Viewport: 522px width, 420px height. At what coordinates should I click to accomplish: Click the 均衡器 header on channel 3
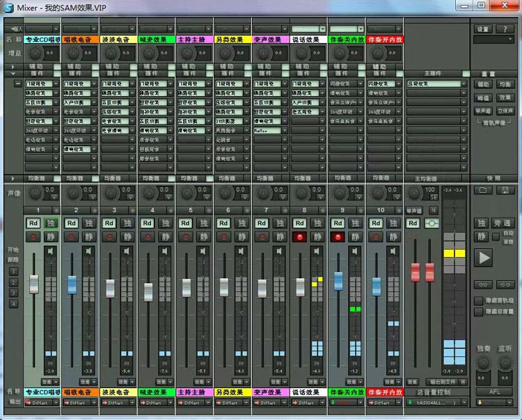point(112,179)
